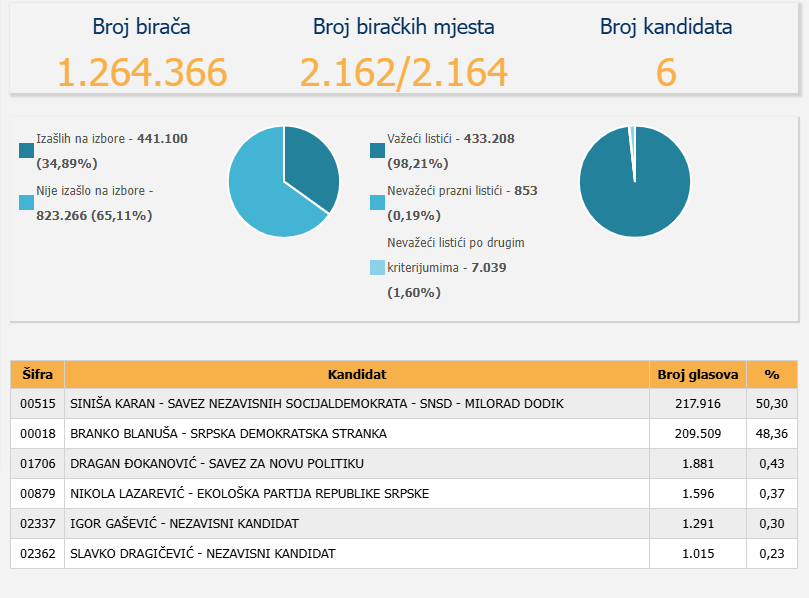Click the light blue swatch for Nije izašlo na izbore
Screen dimensions: 809x598
tap(27, 203)
